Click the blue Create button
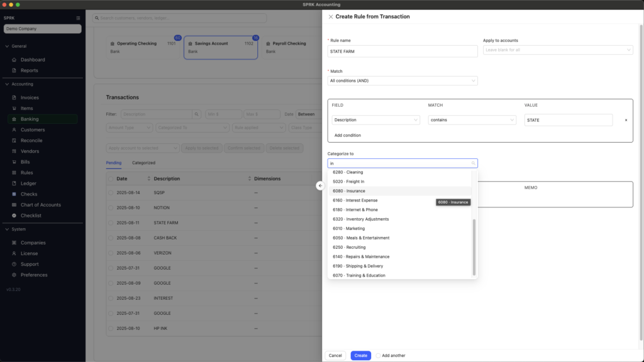 (360, 356)
